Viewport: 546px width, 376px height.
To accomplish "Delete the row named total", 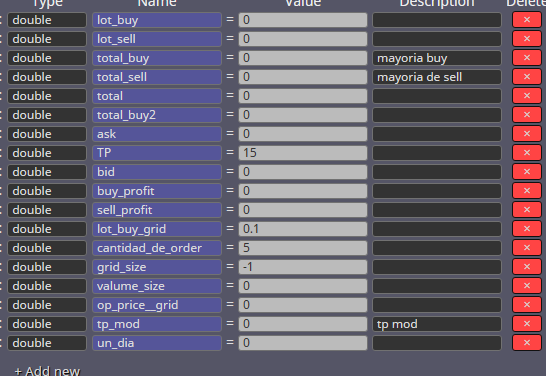I will (x=527, y=96).
